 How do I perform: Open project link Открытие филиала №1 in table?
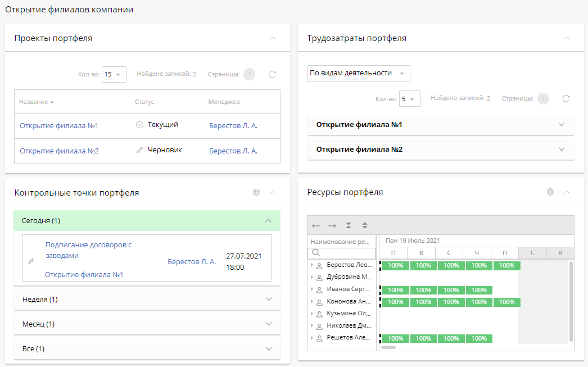(x=59, y=126)
